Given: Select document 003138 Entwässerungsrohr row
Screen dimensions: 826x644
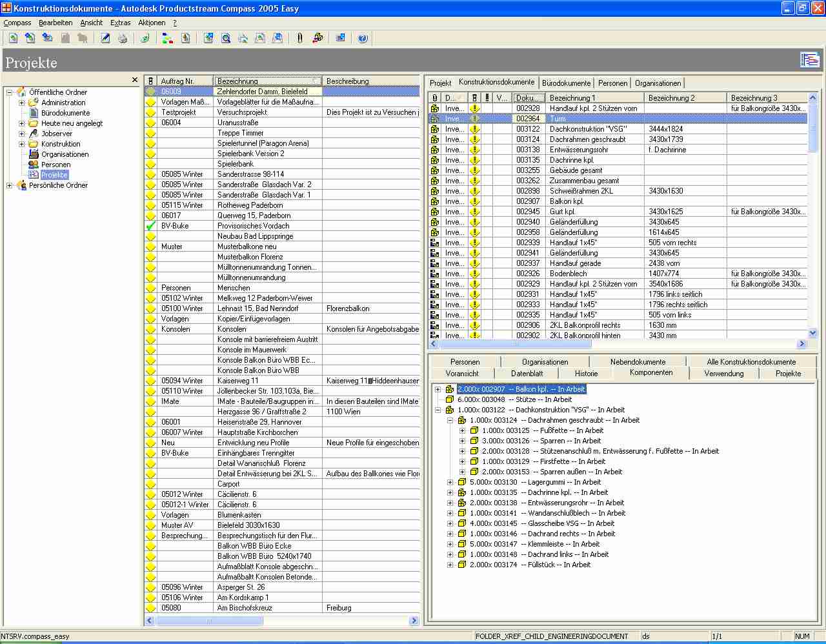Looking at the screenshot, I should click(x=618, y=150).
